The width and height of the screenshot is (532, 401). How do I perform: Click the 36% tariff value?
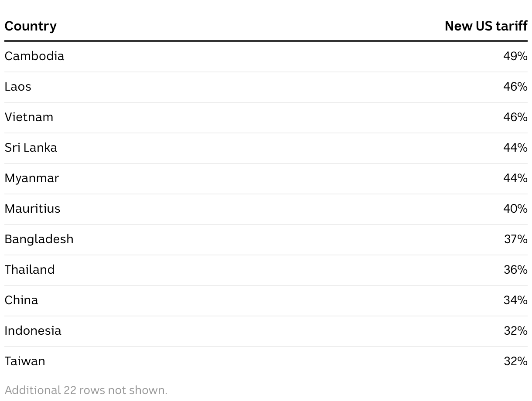click(515, 270)
